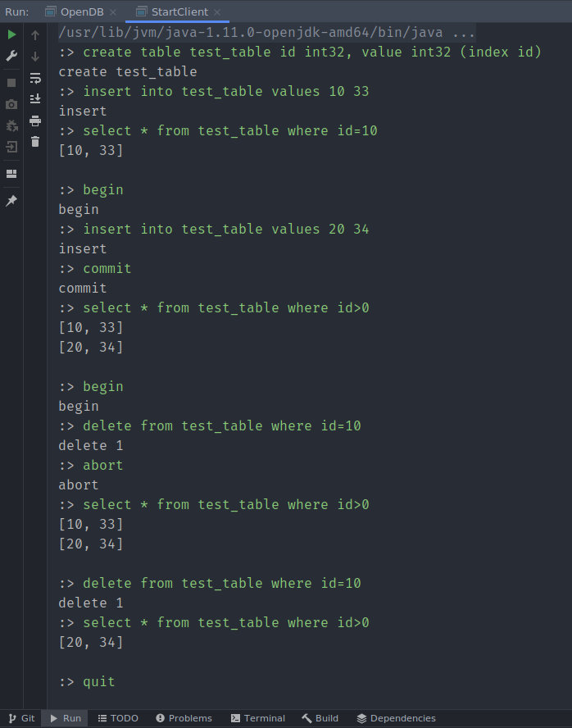Close the StartClient tab

[x=221, y=12]
